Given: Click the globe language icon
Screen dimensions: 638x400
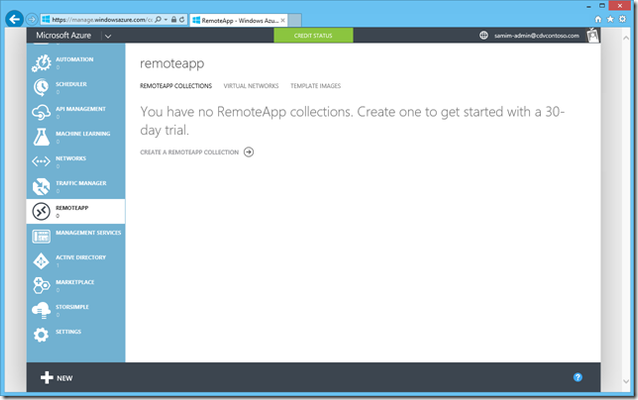Looking at the screenshot, I should point(483,35).
